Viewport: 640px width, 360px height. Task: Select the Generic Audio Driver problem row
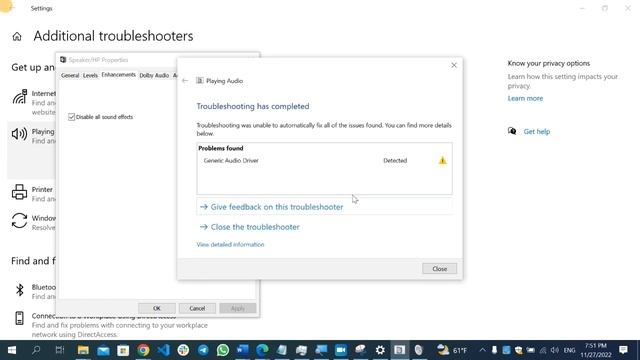[324, 160]
